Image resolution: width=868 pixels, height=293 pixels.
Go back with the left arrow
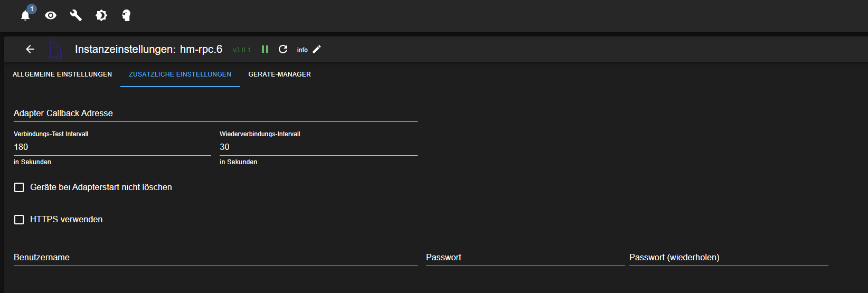[x=30, y=49]
